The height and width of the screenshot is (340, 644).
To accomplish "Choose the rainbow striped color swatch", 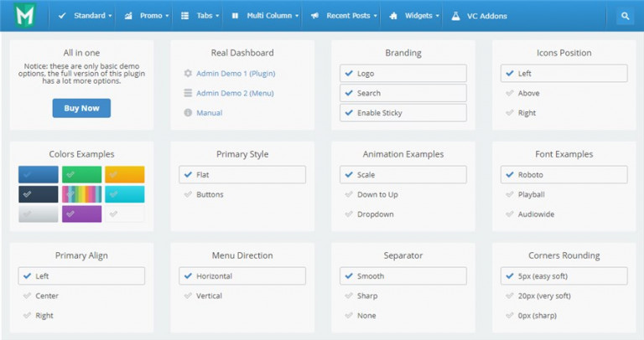I will coord(81,194).
